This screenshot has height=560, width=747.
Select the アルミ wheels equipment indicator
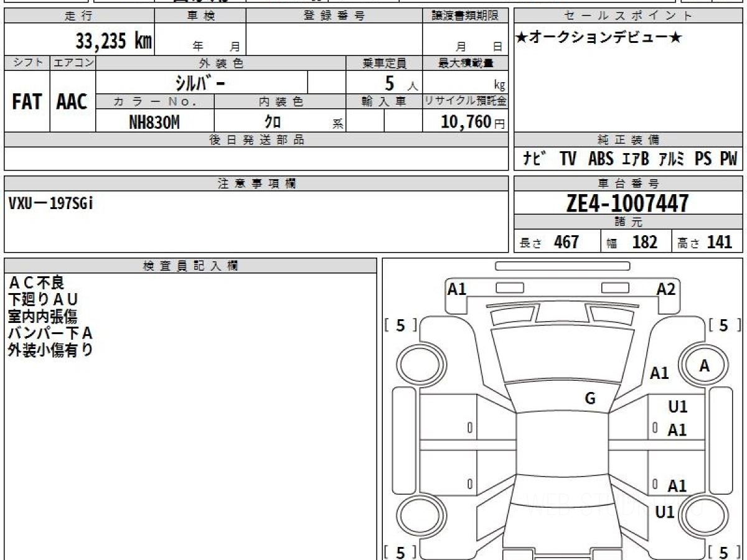[671, 159]
